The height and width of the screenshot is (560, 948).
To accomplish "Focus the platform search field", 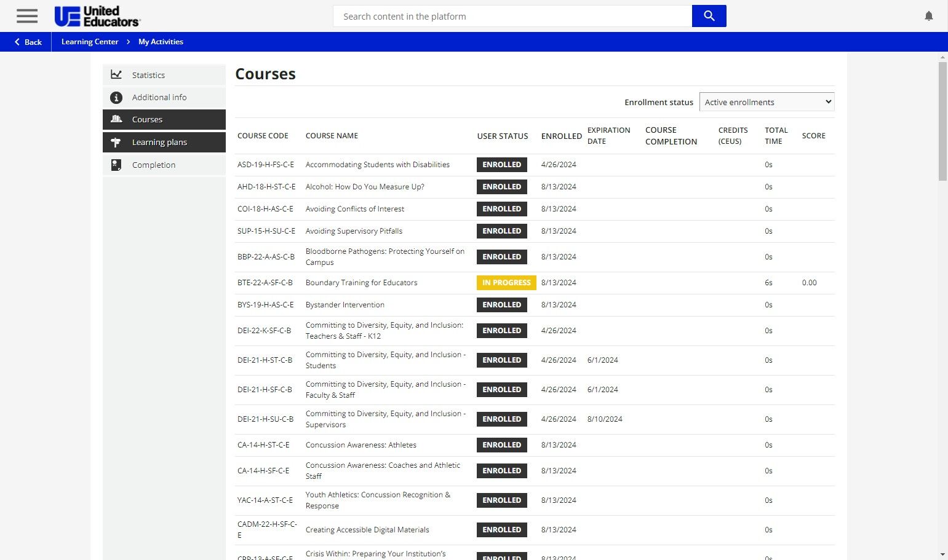I will click(x=512, y=16).
